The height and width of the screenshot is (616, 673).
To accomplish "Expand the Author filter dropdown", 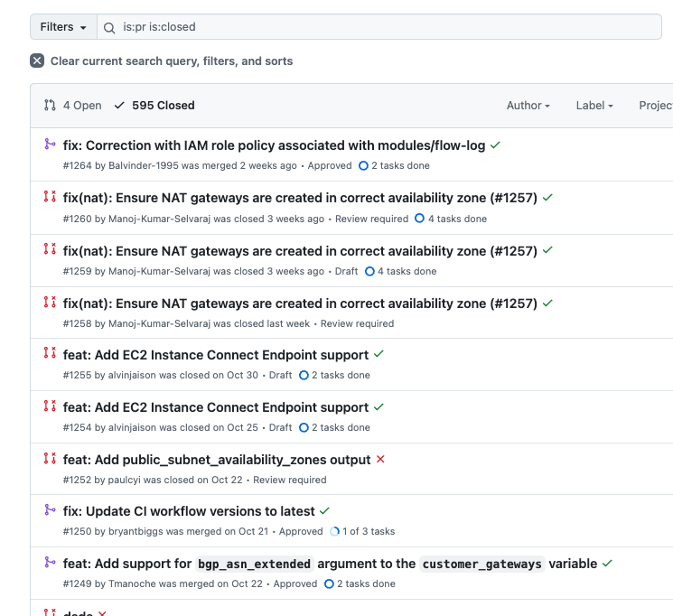I will point(528,106).
